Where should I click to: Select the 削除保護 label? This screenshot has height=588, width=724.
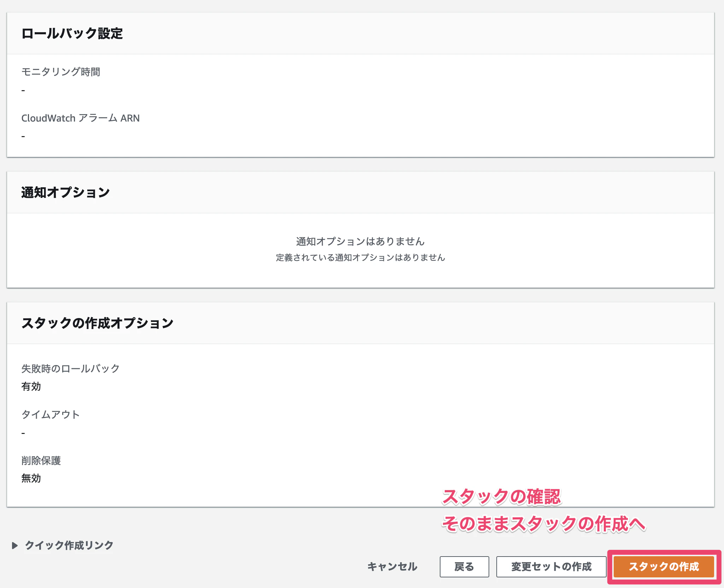click(41, 460)
